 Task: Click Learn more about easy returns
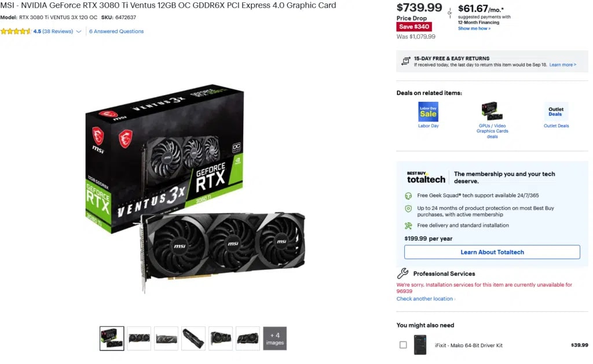point(563,65)
